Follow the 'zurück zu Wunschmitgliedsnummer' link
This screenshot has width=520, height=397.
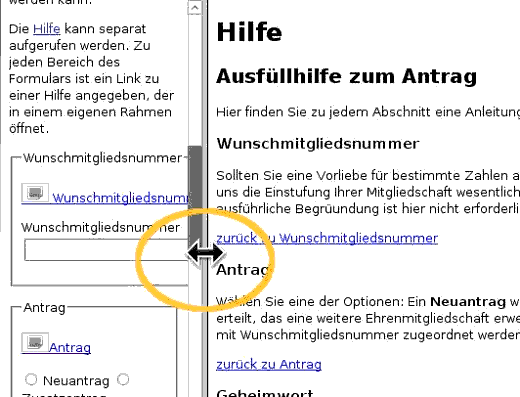click(x=327, y=238)
